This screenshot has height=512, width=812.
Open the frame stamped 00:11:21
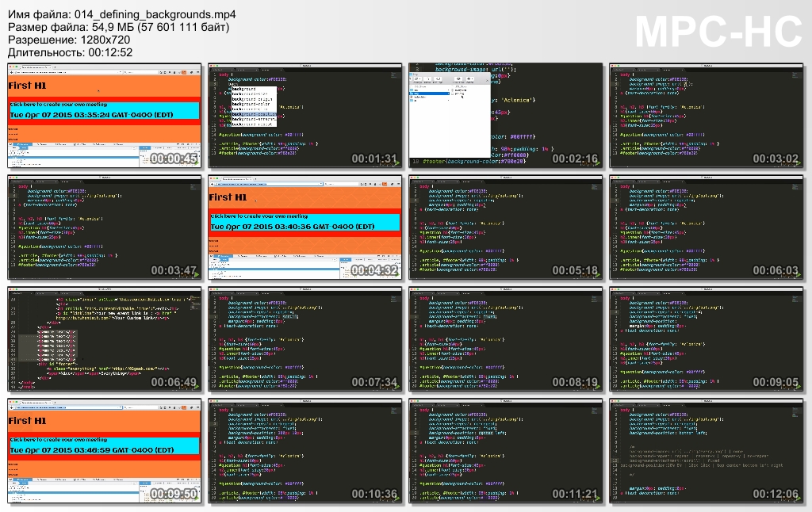point(506,452)
